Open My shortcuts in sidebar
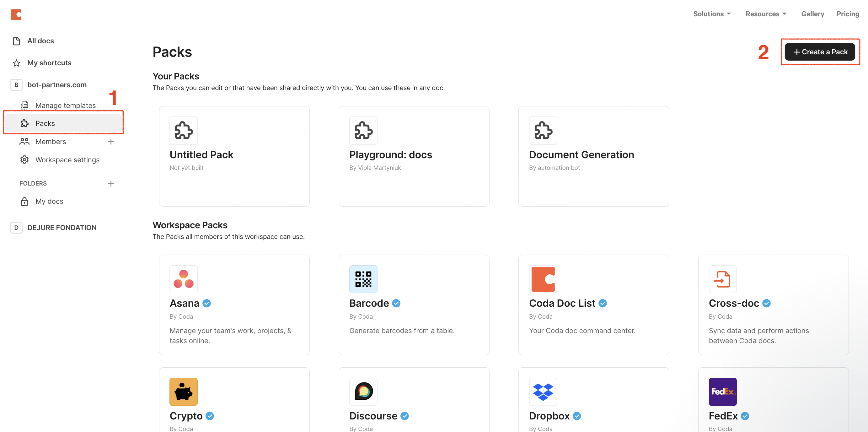 [49, 63]
